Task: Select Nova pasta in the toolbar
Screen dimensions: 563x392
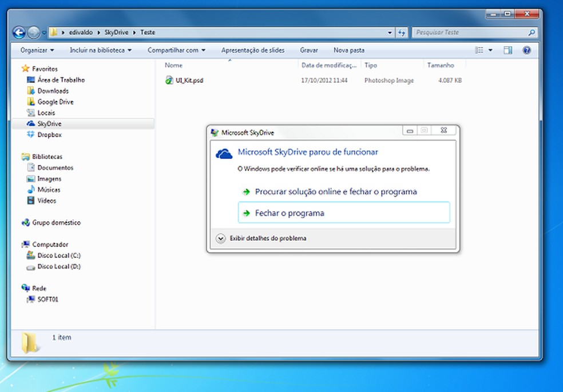Action: [349, 50]
